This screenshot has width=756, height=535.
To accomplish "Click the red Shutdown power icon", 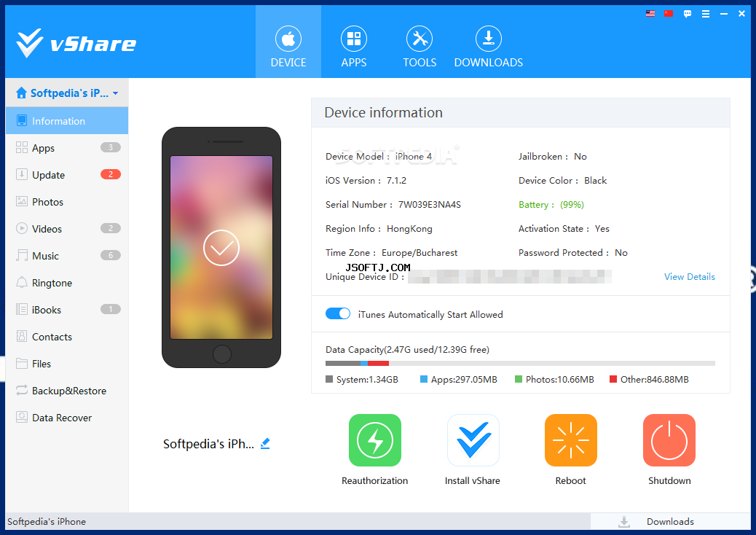I will pyautogui.click(x=669, y=440).
